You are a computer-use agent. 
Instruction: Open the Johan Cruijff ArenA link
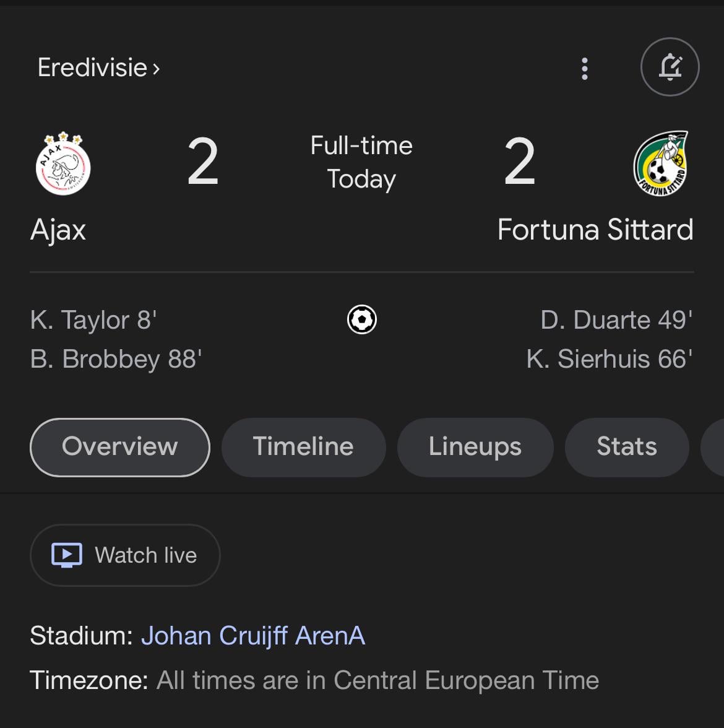[x=253, y=636]
